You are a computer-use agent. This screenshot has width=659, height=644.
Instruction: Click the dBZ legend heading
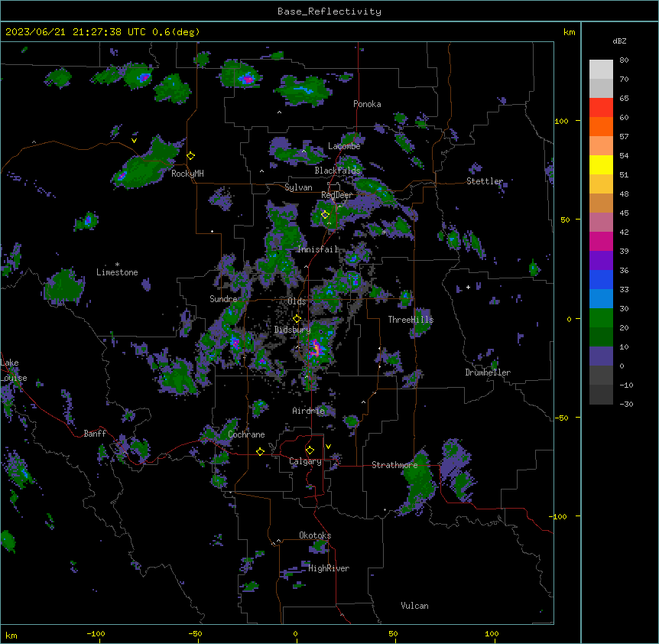coord(619,41)
